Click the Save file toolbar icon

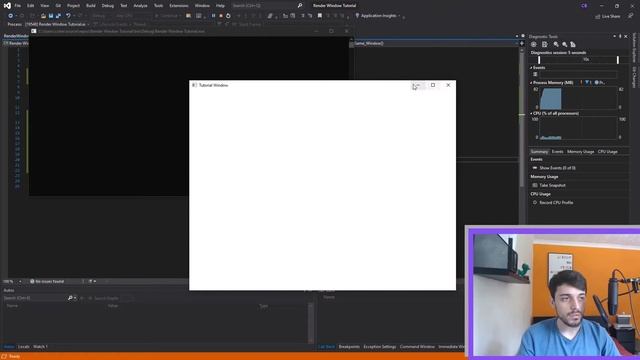51,16
